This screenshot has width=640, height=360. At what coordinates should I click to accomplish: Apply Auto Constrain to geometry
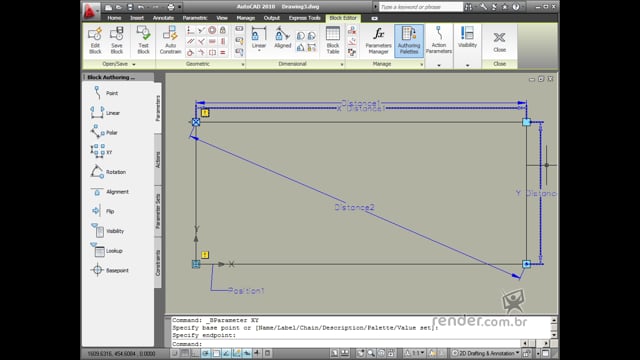[170, 40]
